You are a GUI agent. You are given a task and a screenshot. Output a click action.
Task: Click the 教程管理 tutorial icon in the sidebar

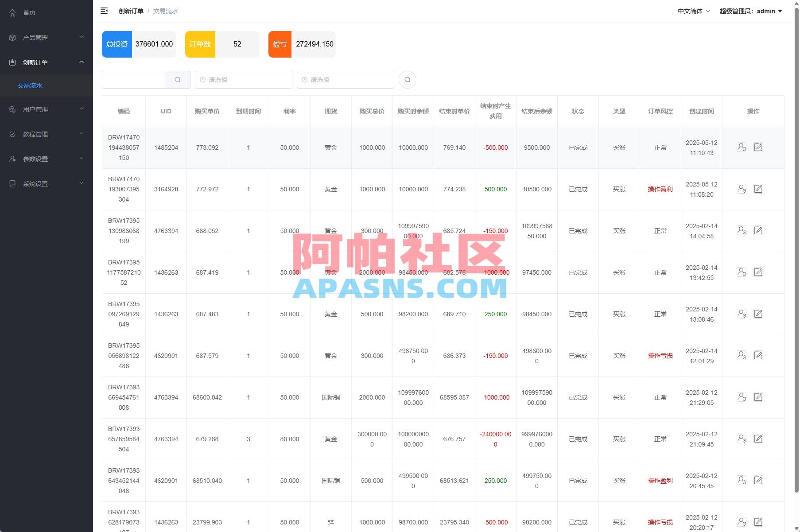coord(12,134)
